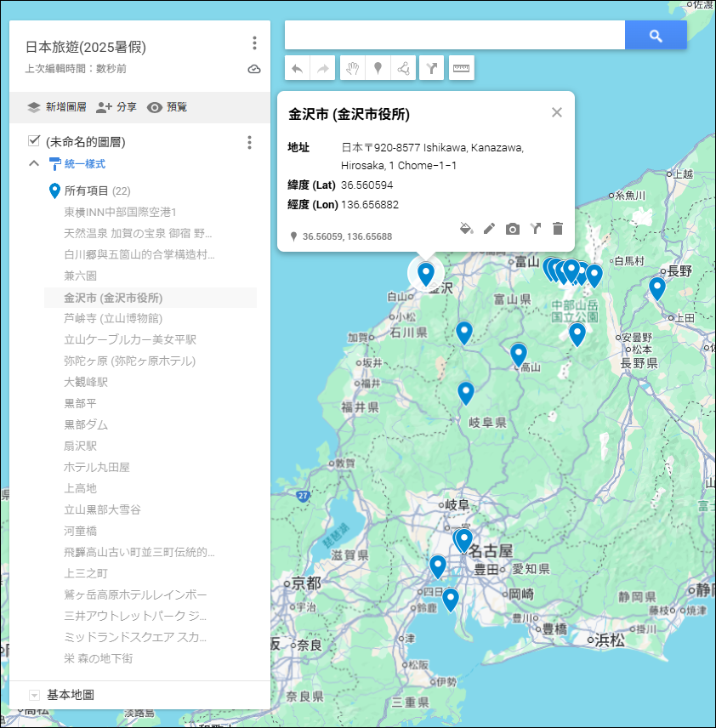Click the cloud sync status icon
The image size is (716, 728).
point(253,71)
